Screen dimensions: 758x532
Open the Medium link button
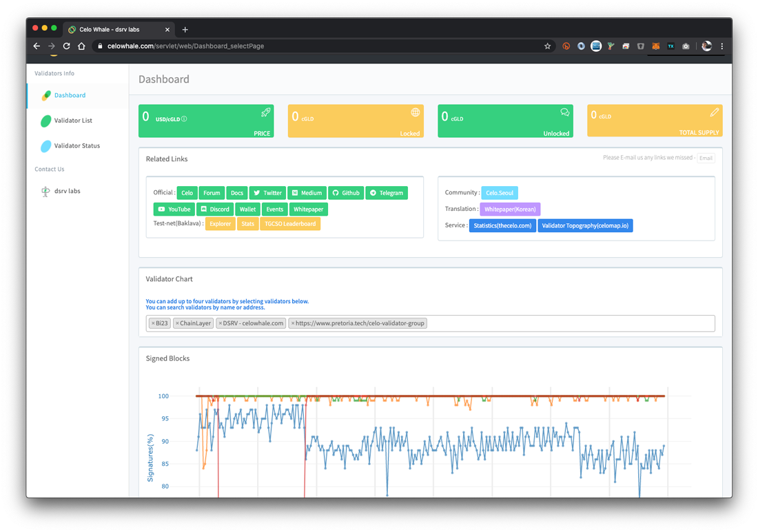click(x=307, y=193)
